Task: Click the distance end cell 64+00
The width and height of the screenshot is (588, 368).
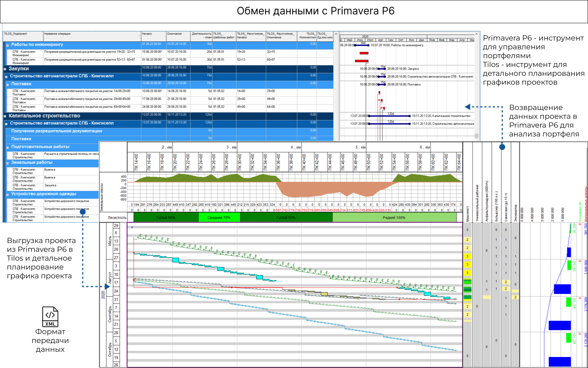Action: [x=281, y=108]
